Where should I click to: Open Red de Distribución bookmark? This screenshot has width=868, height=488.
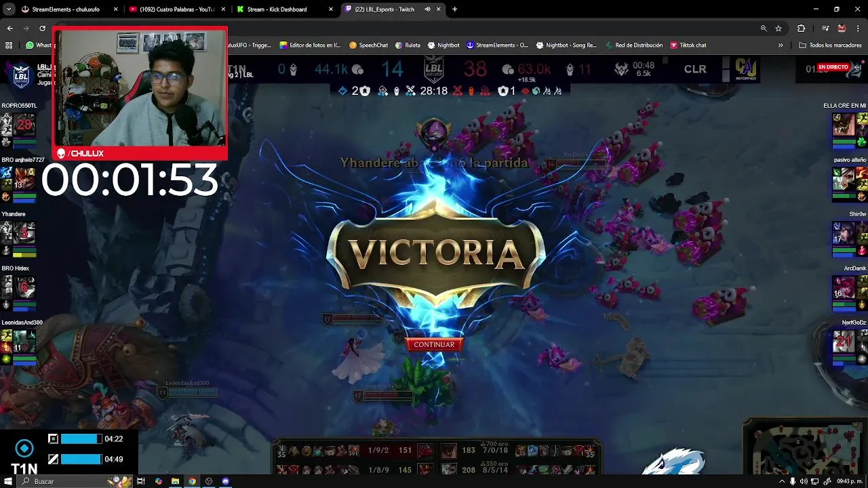tap(633, 45)
